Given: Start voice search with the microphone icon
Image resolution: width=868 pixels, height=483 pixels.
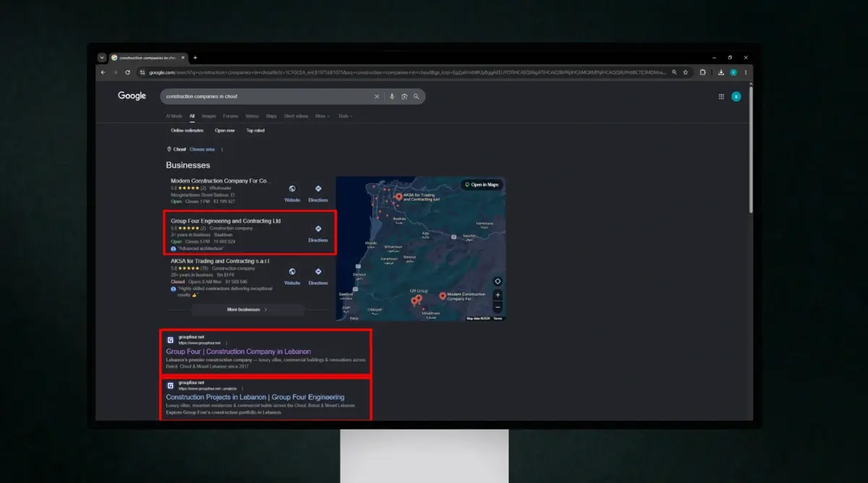Looking at the screenshot, I should point(392,96).
